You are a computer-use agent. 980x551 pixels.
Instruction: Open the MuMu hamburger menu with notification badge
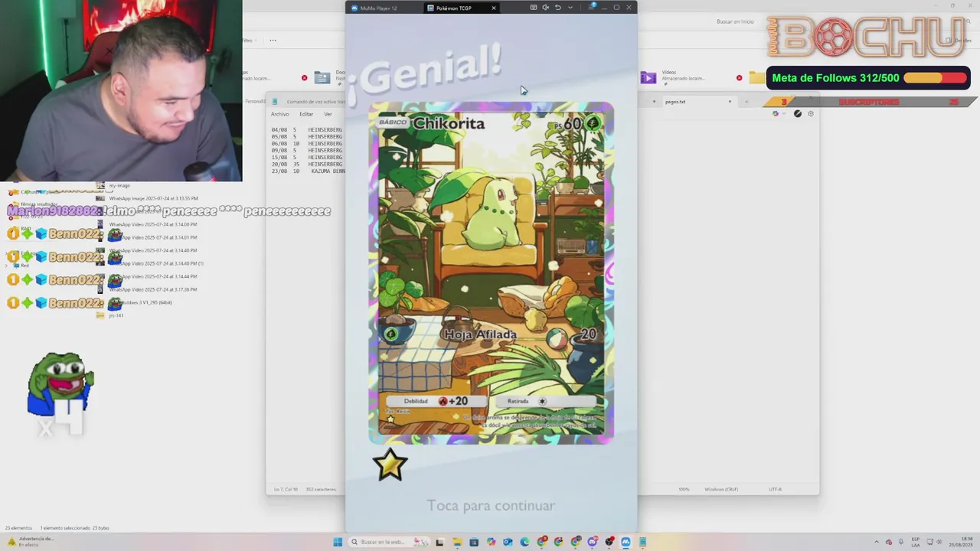tap(591, 7)
